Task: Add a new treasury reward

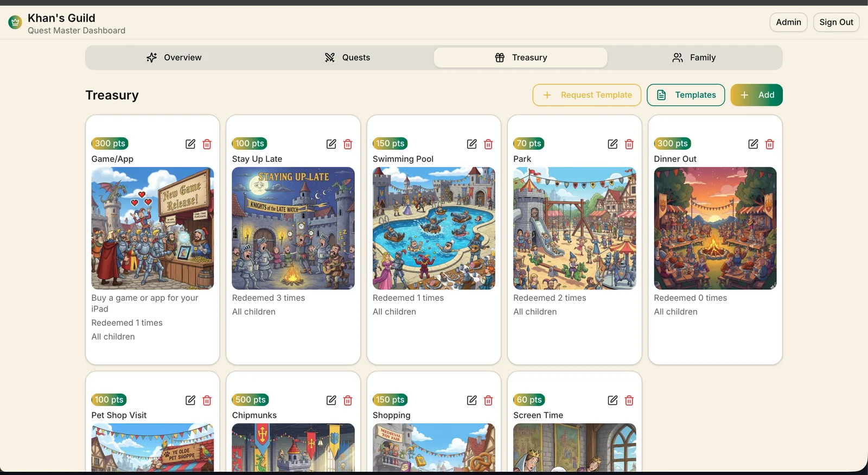Action: 756,95
